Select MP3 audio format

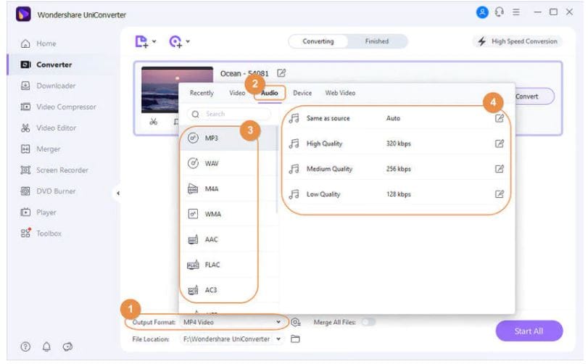coord(228,138)
